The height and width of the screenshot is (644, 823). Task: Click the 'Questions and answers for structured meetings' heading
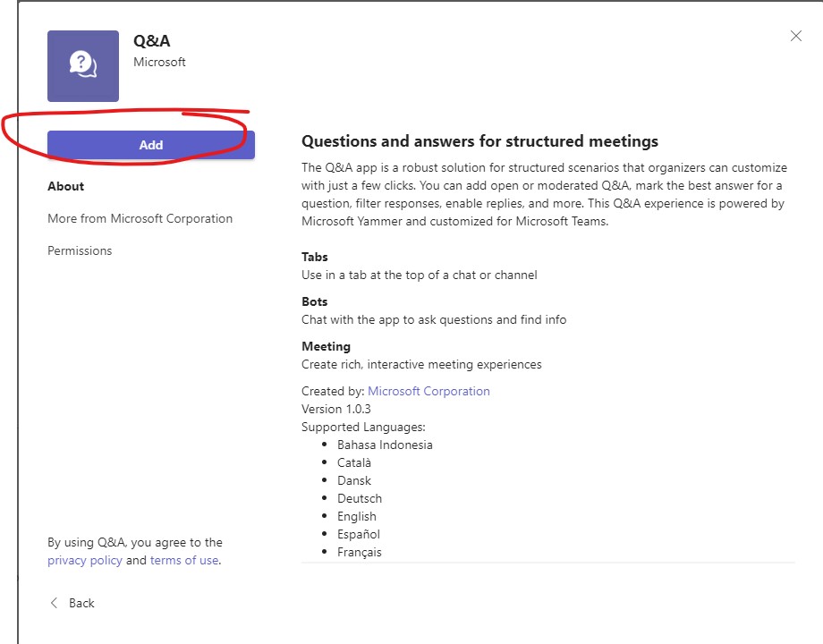pos(479,141)
